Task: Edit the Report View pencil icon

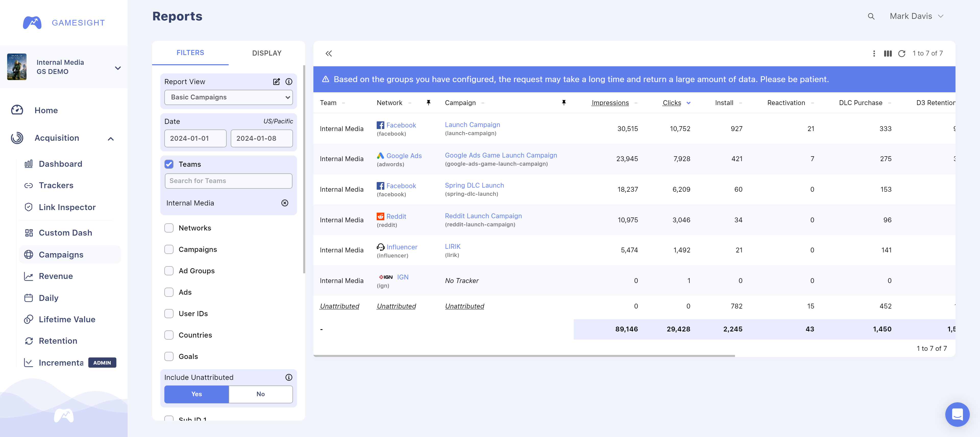Action: (x=276, y=82)
